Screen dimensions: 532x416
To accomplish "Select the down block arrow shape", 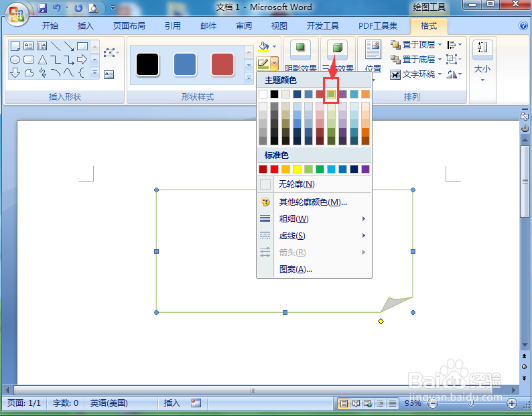I will point(15,72).
